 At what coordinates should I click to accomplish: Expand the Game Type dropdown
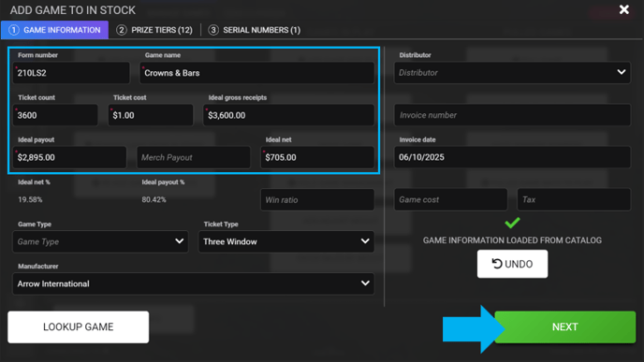[100, 241]
